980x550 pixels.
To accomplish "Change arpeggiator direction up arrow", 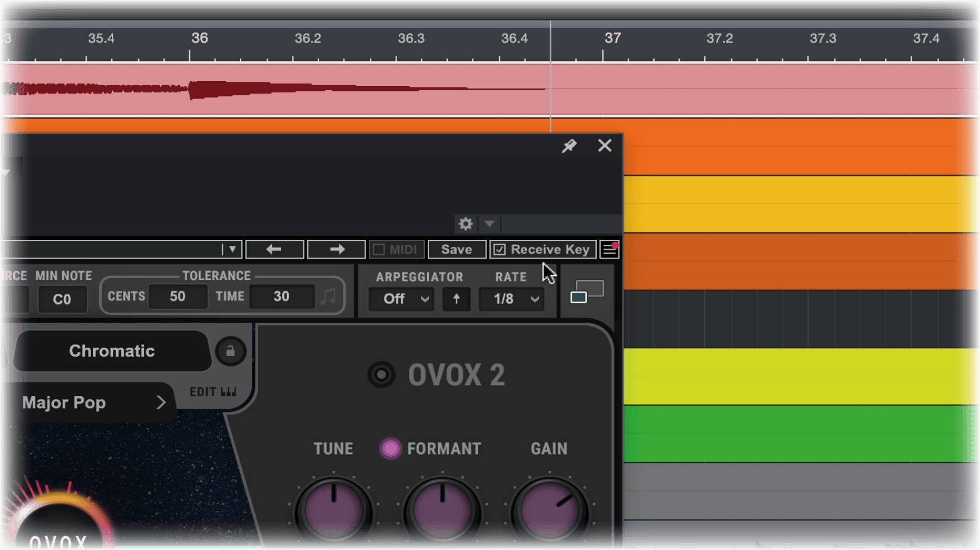I will click(457, 299).
